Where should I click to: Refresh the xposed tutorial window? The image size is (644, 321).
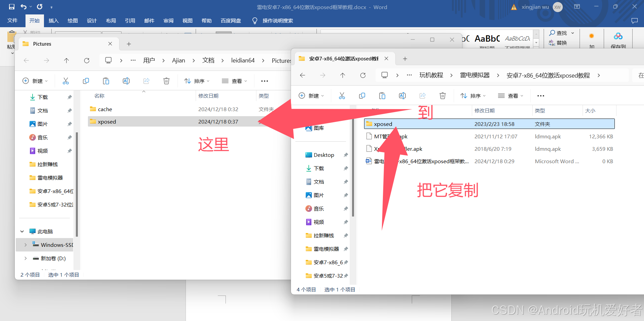tap(363, 75)
